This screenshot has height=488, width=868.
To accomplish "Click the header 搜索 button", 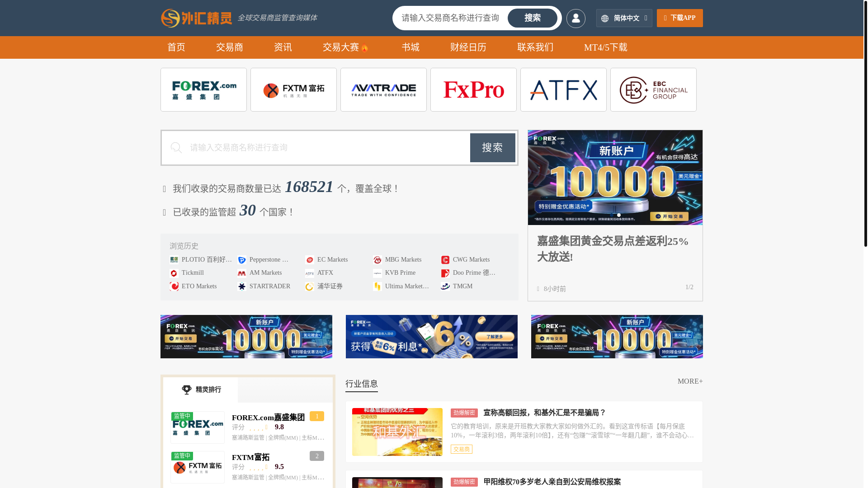I will coord(532,18).
